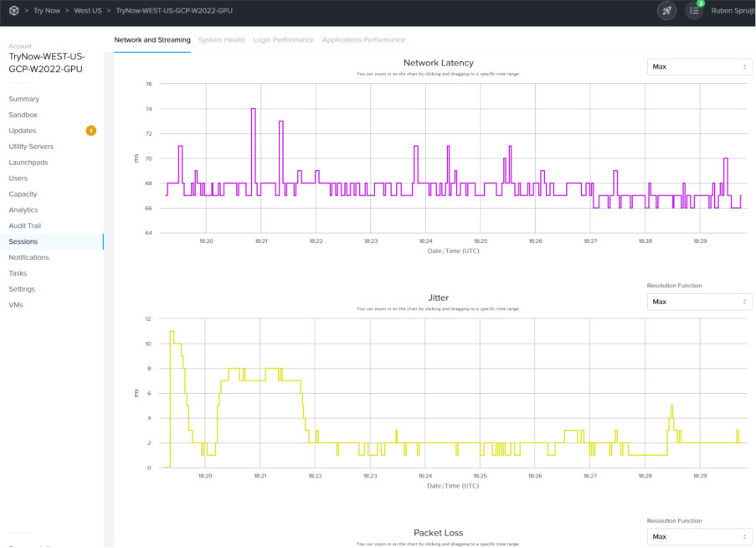Viewport: 756px width, 548px height.
Task: Open Launchpads from the sidebar
Action: (27, 163)
